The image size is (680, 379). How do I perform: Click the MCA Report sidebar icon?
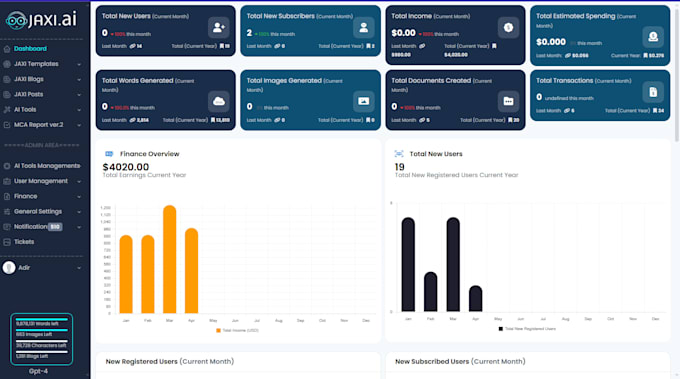pos(7,125)
